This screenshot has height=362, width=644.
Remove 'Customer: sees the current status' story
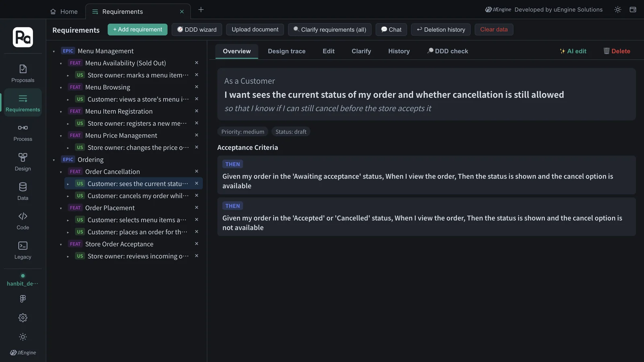pos(196,183)
